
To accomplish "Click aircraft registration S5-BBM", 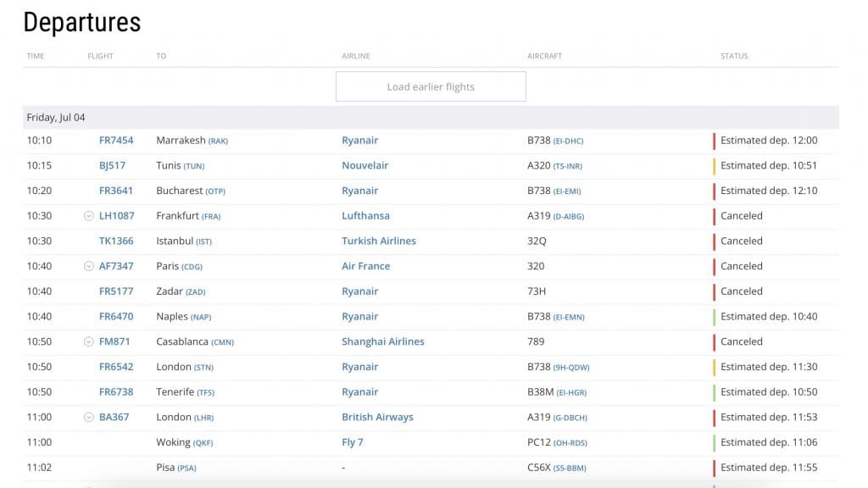I will [570, 468].
